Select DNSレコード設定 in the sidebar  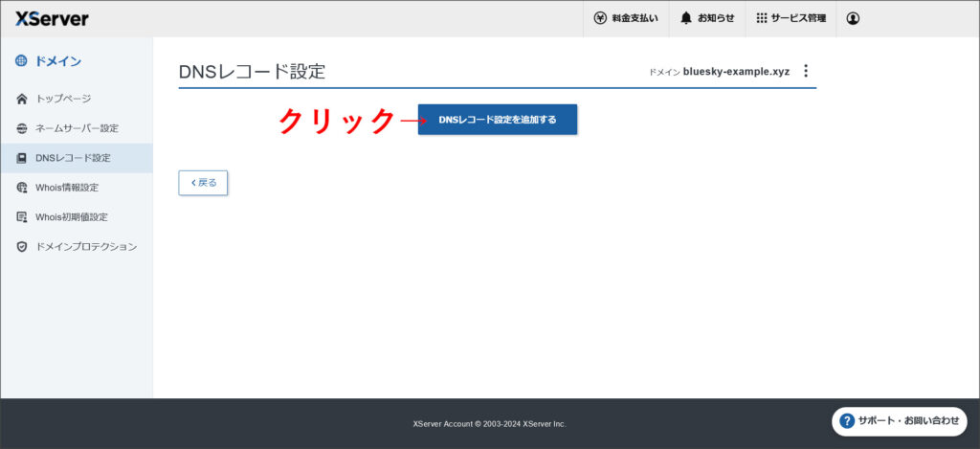pyautogui.click(x=77, y=158)
